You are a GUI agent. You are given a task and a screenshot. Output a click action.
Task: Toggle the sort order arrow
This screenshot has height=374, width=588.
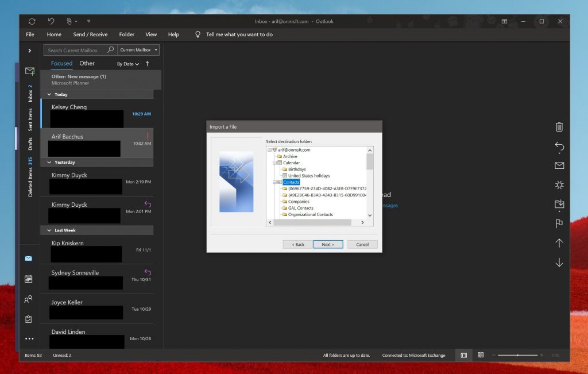point(147,64)
